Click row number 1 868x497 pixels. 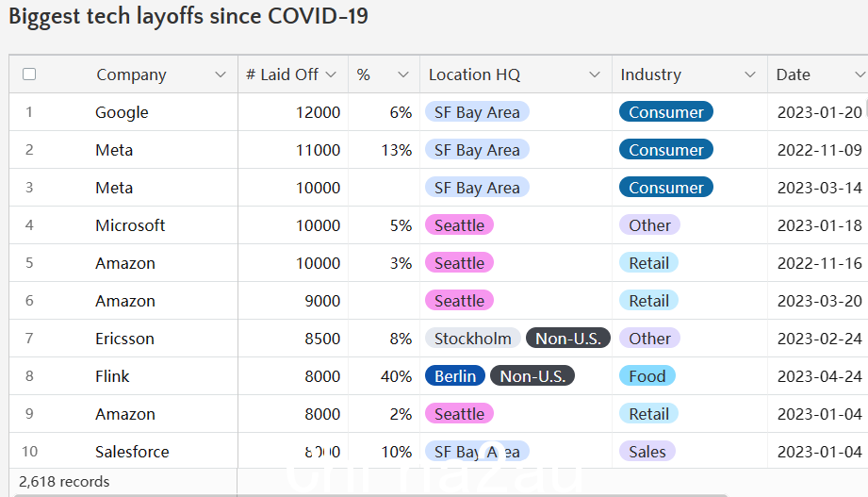[x=29, y=112]
